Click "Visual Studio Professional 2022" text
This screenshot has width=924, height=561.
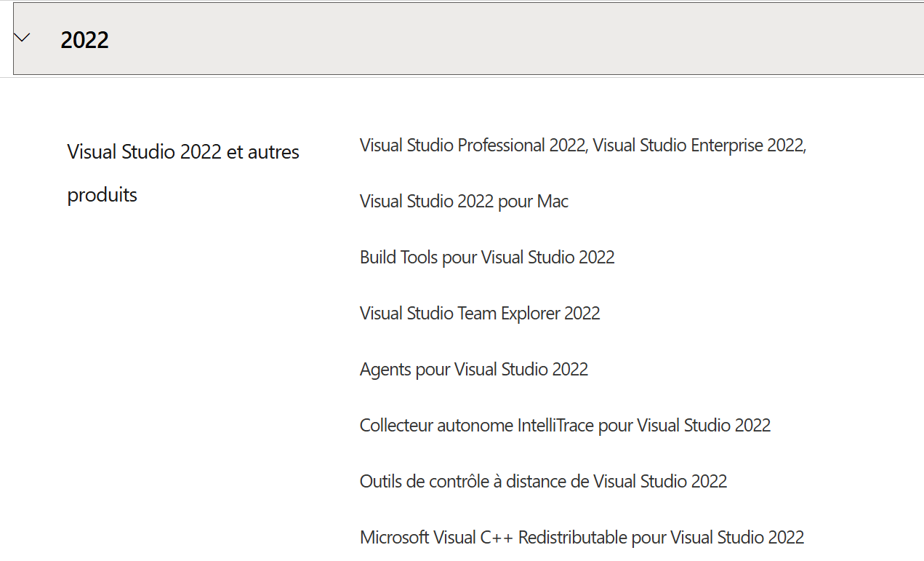coord(473,146)
